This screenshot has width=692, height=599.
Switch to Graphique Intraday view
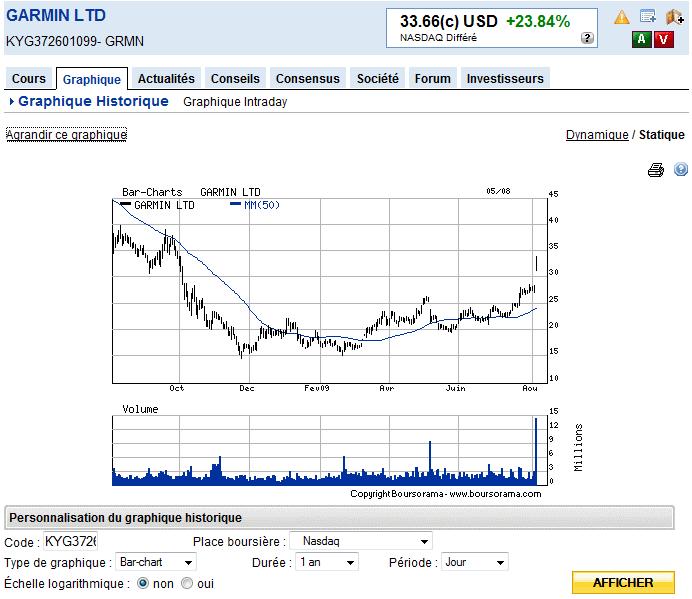[235, 102]
